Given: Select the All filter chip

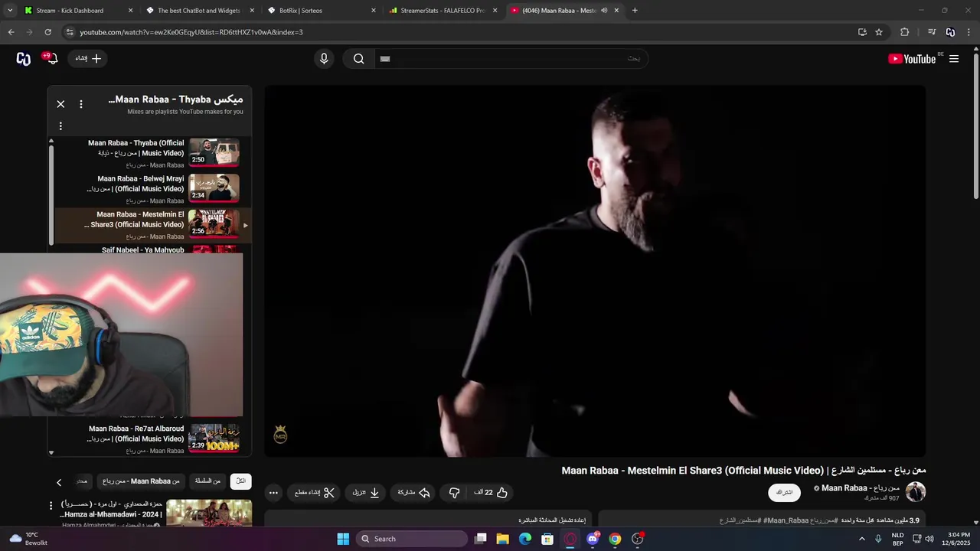Looking at the screenshot, I should point(240,481).
